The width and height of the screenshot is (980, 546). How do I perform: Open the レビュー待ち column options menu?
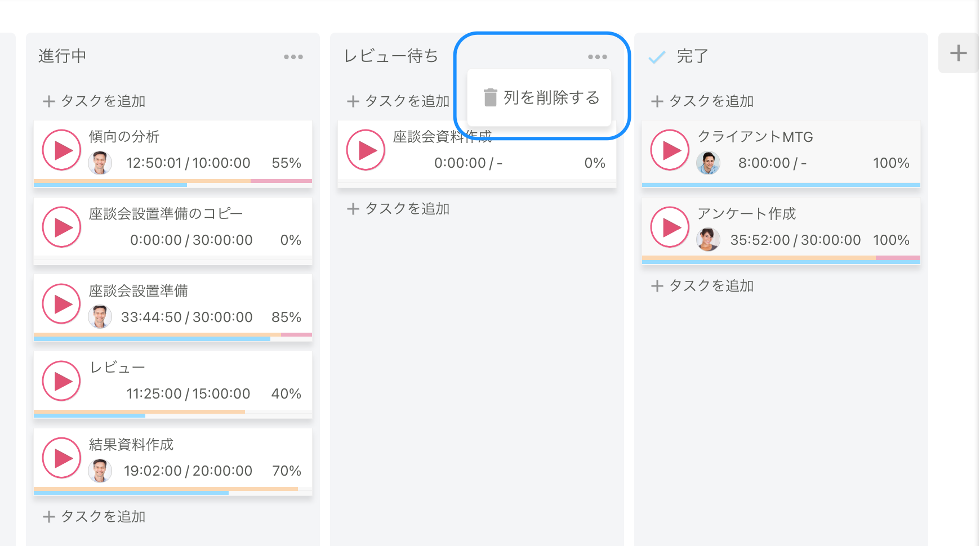[x=596, y=56]
